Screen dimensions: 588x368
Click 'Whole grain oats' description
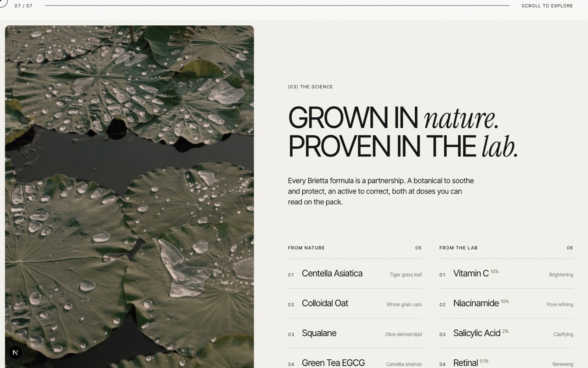coord(404,305)
